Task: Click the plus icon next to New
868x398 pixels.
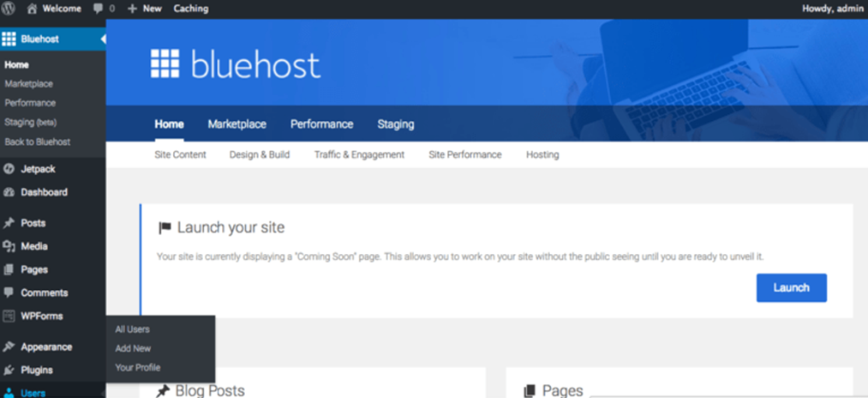Action: [x=132, y=9]
